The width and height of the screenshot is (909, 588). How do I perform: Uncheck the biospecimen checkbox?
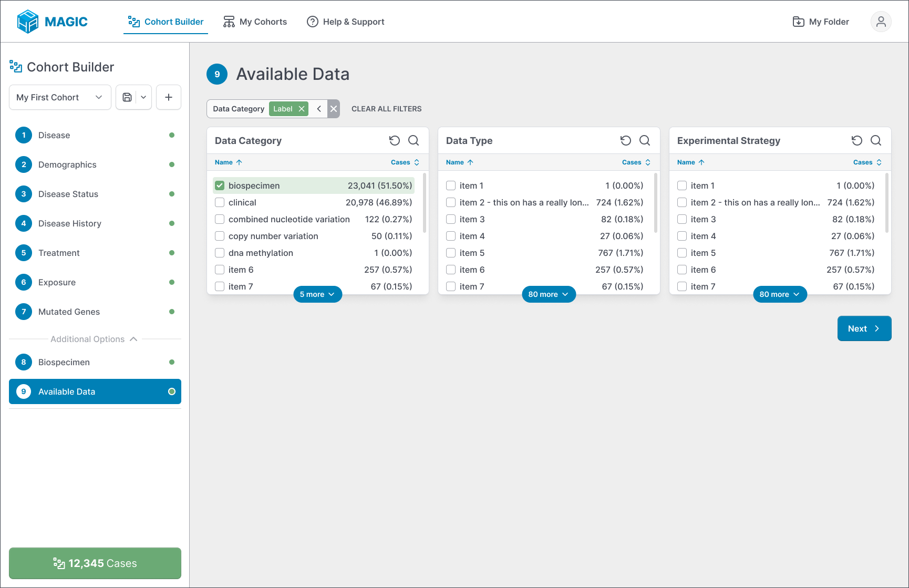pyautogui.click(x=220, y=185)
